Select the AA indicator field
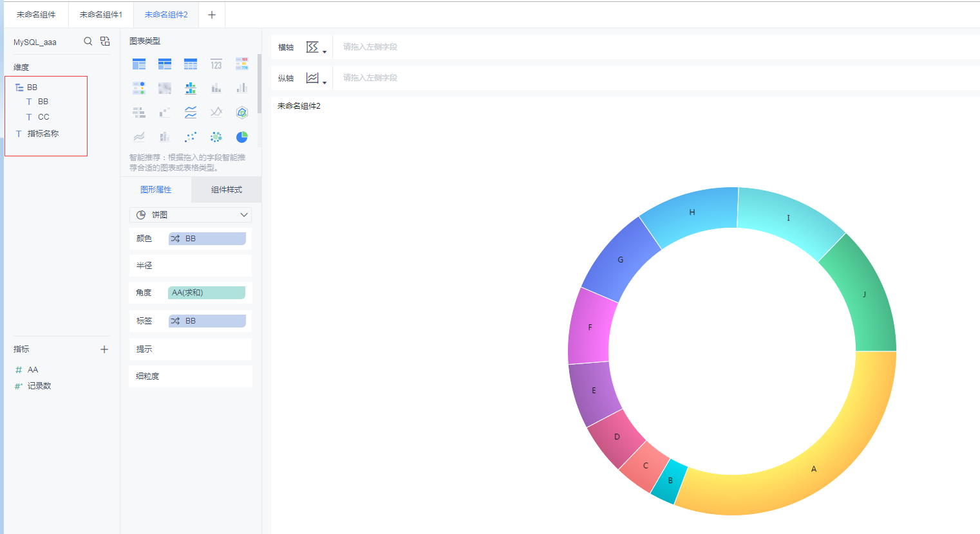This screenshot has width=980, height=534. click(x=33, y=370)
